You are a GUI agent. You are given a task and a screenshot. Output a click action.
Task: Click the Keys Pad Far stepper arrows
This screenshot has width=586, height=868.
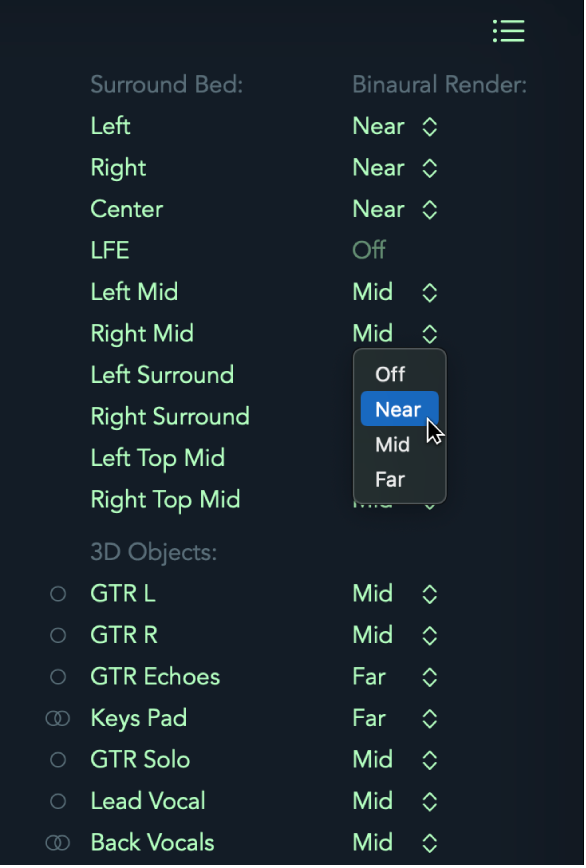pos(430,719)
